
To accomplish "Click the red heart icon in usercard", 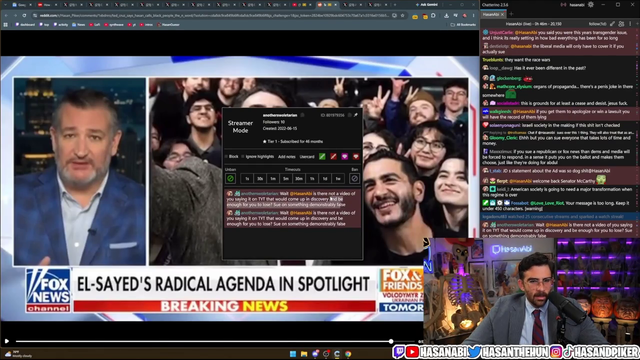I will (356, 156).
